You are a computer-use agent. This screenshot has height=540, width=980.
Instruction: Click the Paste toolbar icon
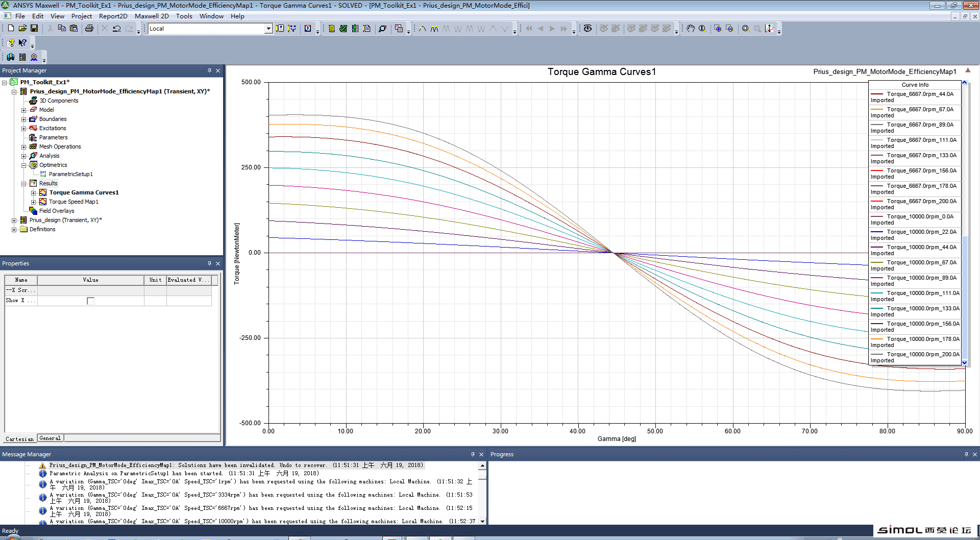pyautogui.click(x=73, y=29)
